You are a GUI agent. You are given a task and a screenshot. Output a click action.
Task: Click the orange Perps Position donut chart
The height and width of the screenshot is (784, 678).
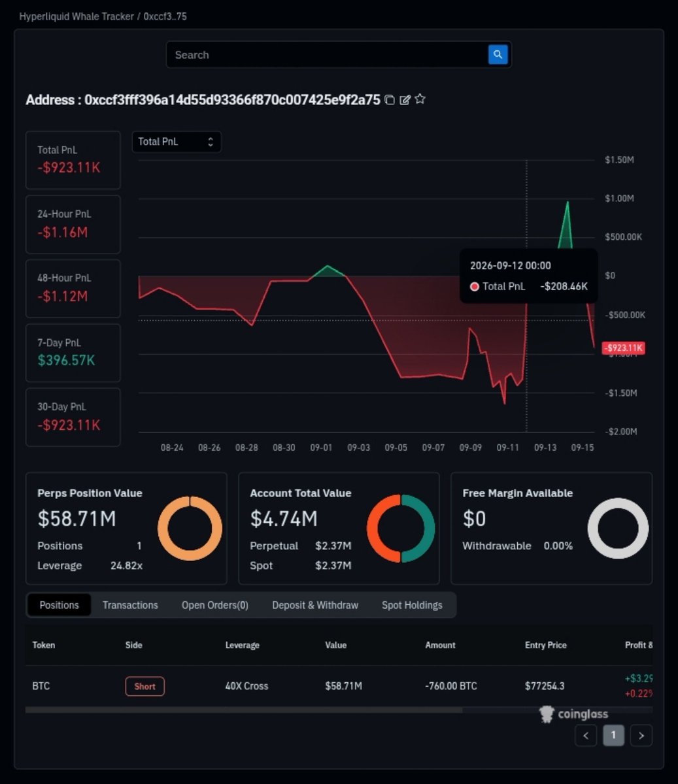(190, 529)
